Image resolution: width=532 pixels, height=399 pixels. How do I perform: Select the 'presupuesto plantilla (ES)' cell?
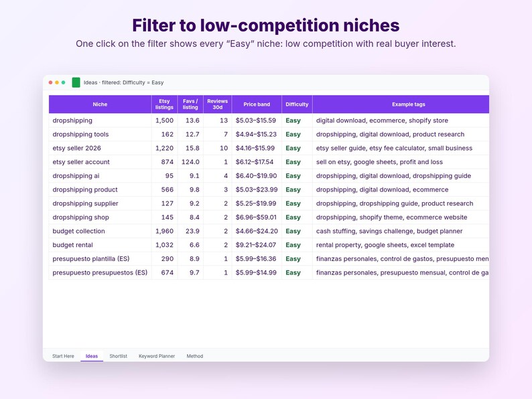(x=100, y=259)
